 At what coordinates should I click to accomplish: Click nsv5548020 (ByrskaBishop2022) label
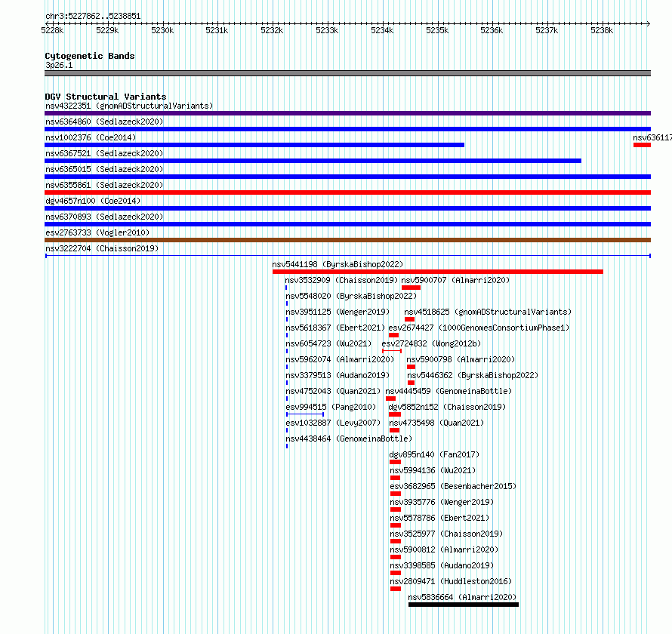coord(351,296)
